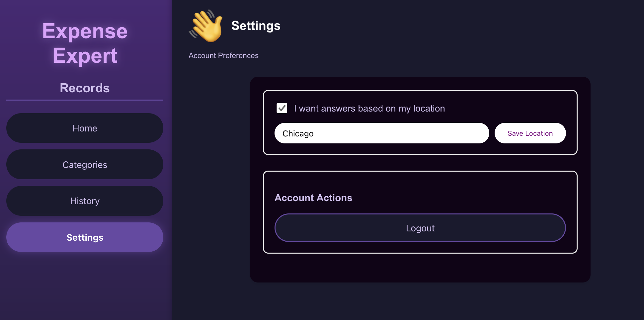Viewport: 644px width, 320px height.
Task: Select the Settings sidebar item
Action: [x=85, y=237]
